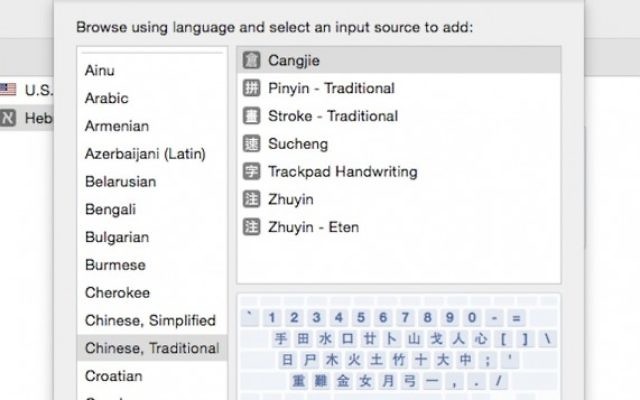Image resolution: width=640 pixels, height=400 pixels.
Task: Click the 月 key in keyboard preview
Action: pyautogui.click(x=387, y=381)
